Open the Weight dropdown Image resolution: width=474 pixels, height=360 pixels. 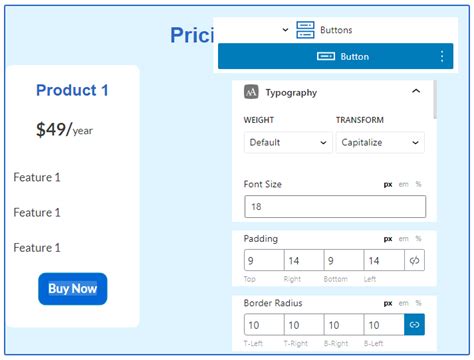pos(288,142)
